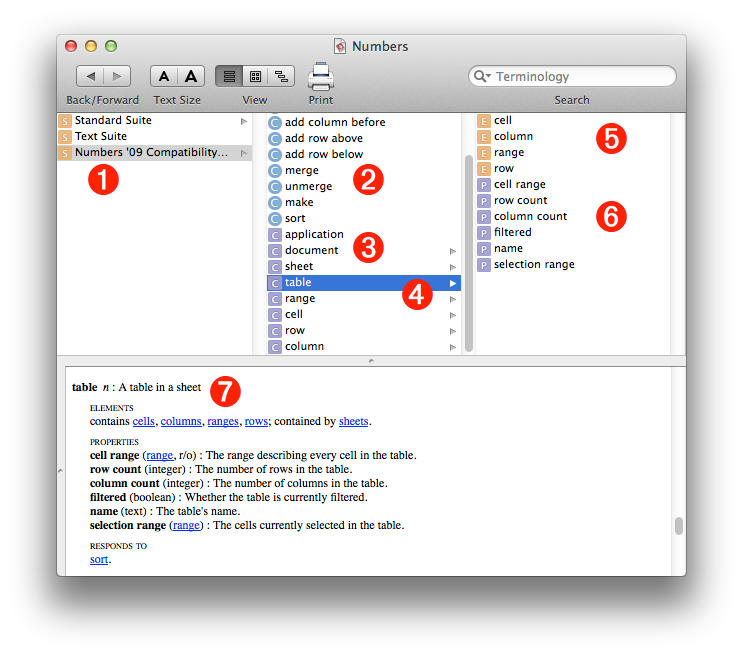Open the 'rows' link in description
Screen dimensions: 743x655
click(x=256, y=421)
